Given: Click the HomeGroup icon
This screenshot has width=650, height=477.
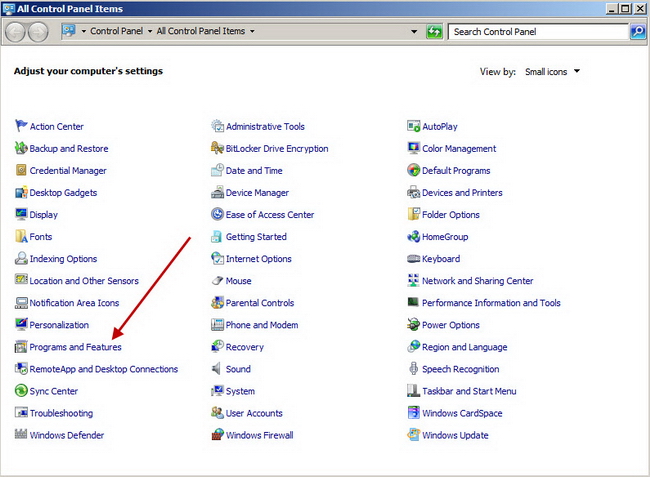Looking at the screenshot, I should pyautogui.click(x=414, y=236).
